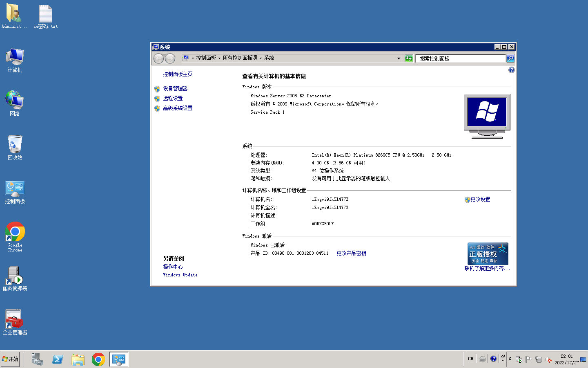Click network connection tray icon
Viewport: 588px width, 368px height.
pyautogui.click(x=539, y=359)
